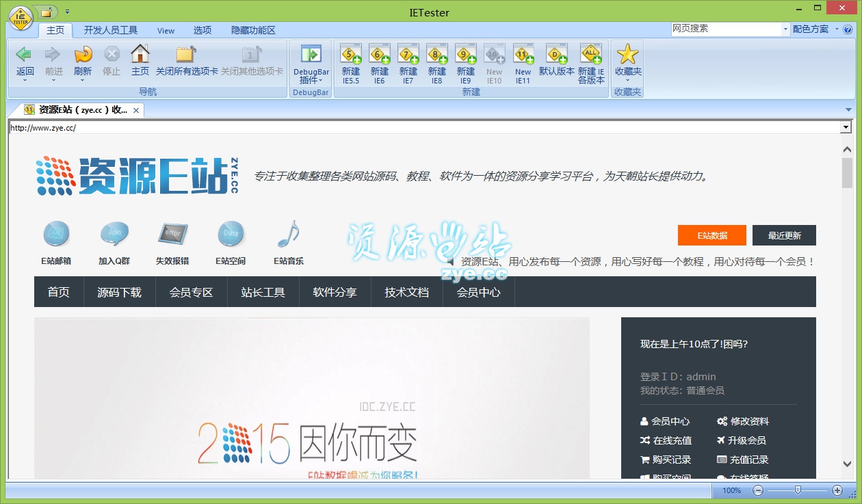Open the Favorites star icon
Viewport: 862px width, 504px height.
(x=627, y=54)
